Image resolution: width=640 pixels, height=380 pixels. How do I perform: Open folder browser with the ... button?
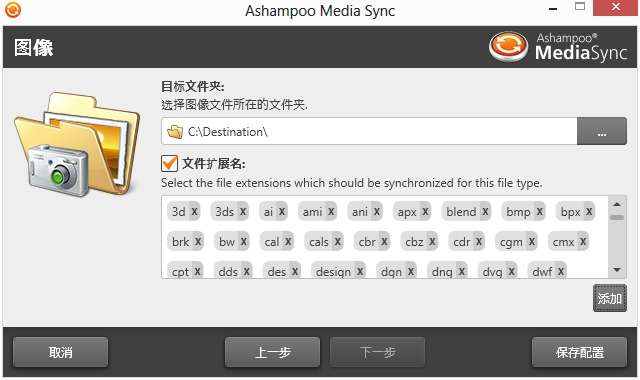click(602, 131)
